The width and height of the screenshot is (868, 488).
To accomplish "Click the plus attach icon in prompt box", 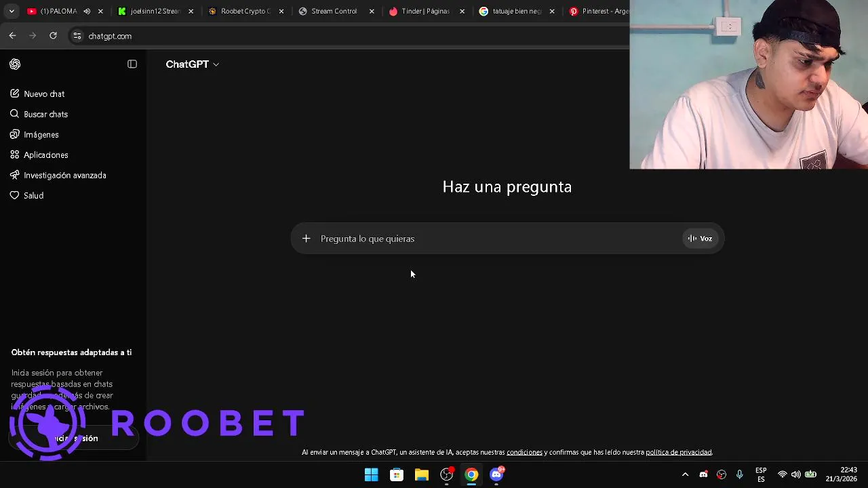I will [306, 239].
